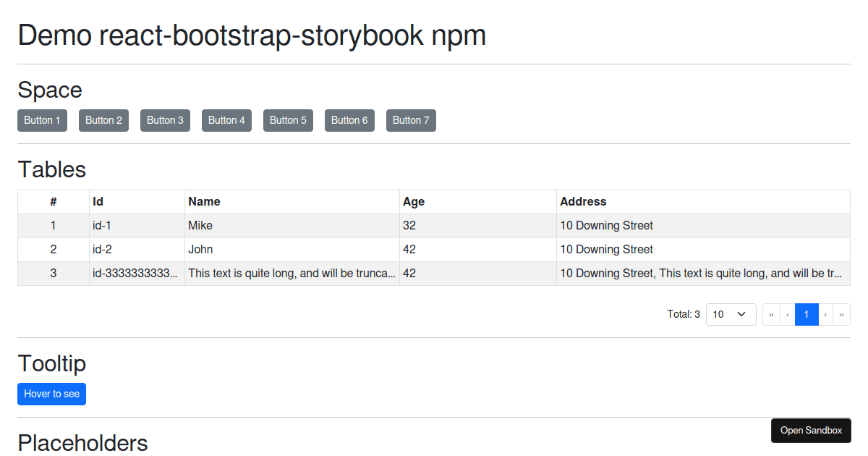Click the next-page › pagination icon
The height and width of the screenshot is (456, 868).
click(825, 314)
